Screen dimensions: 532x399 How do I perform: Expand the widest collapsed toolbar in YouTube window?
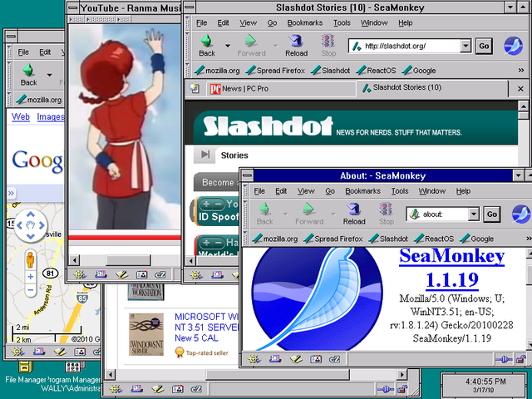click(x=101, y=20)
